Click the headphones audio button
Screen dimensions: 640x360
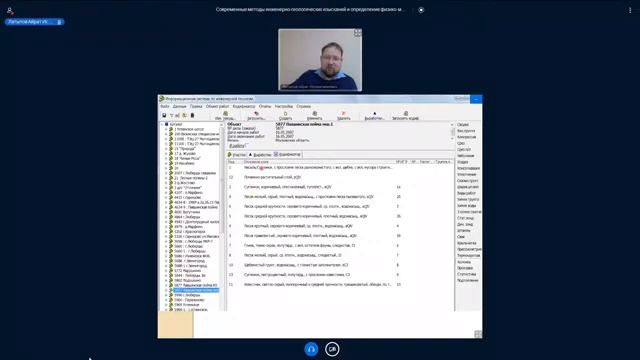pos(311,349)
